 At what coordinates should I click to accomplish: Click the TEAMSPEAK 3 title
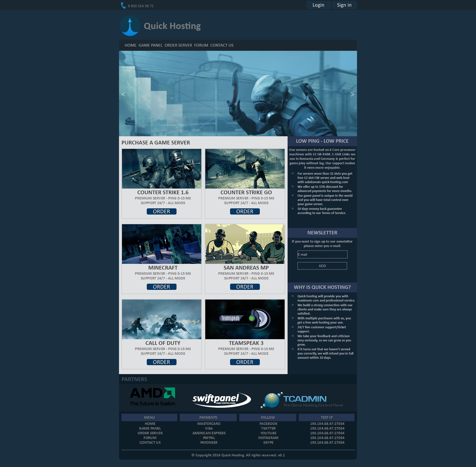246,343
